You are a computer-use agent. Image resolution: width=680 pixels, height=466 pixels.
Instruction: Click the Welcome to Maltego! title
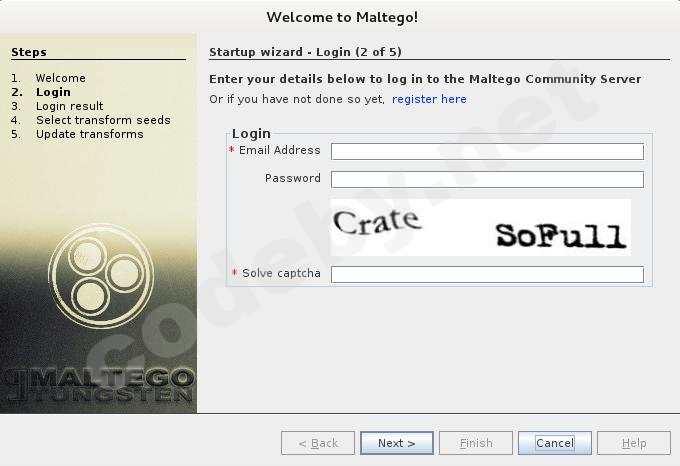(x=342, y=17)
